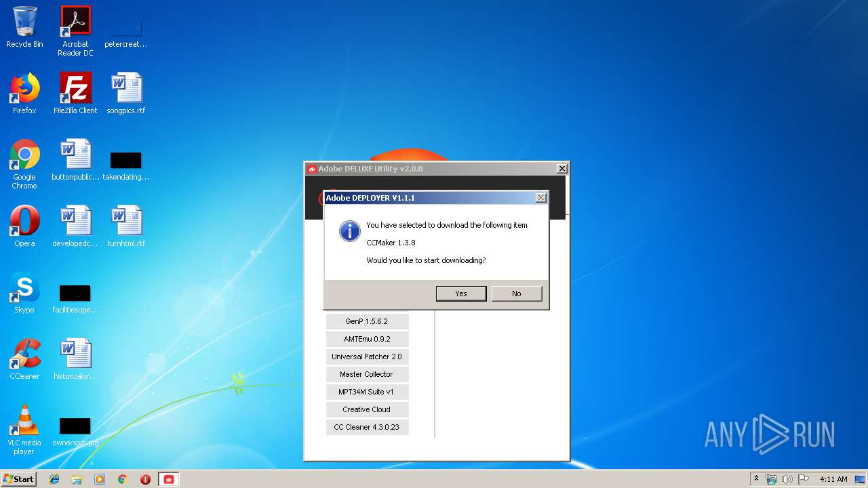Click the "CCMaker 1.3.8" text
868x488 pixels.
click(x=391, y=243)
